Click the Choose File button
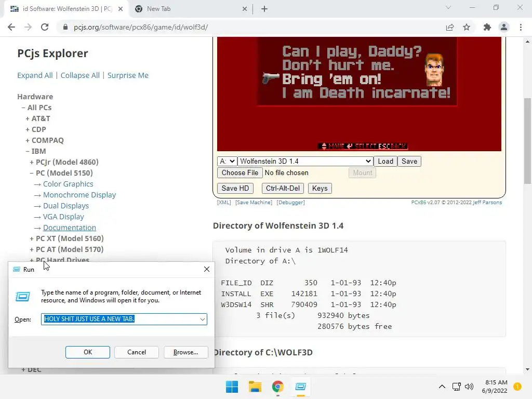The height and width of the screenshot is (399, 532). [240, 172]
